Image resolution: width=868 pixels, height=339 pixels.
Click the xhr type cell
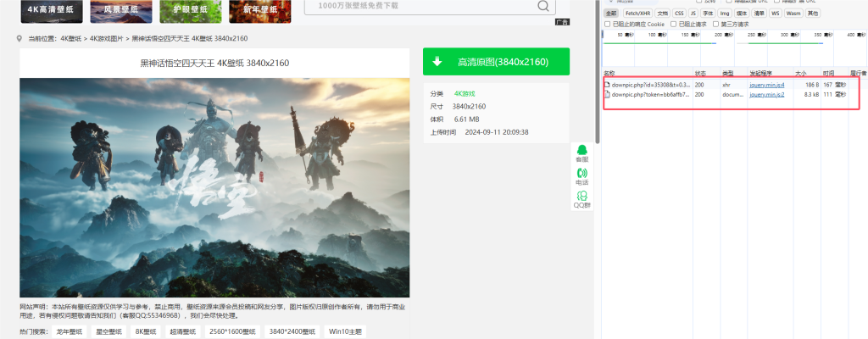click(726, 85)
